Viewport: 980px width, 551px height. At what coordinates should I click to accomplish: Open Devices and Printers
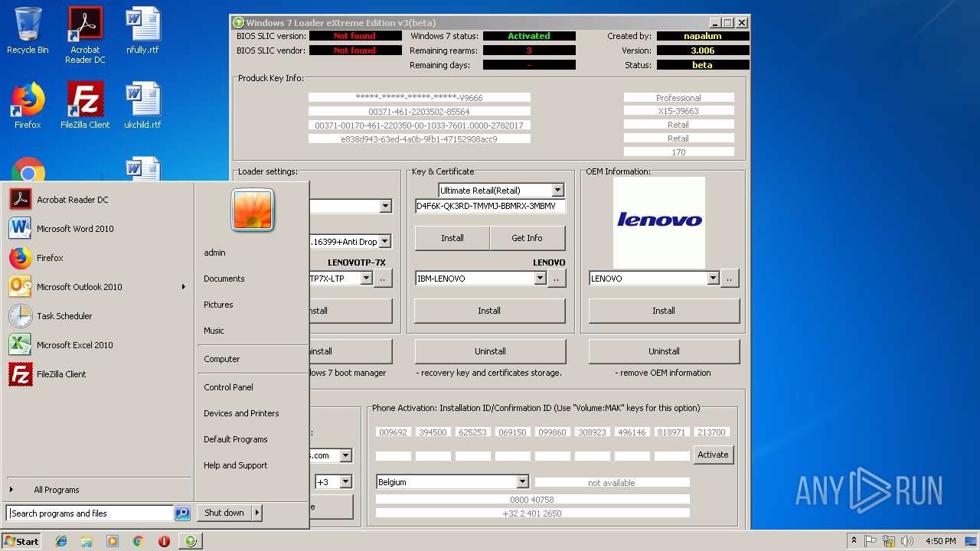(x=241, y=413)
